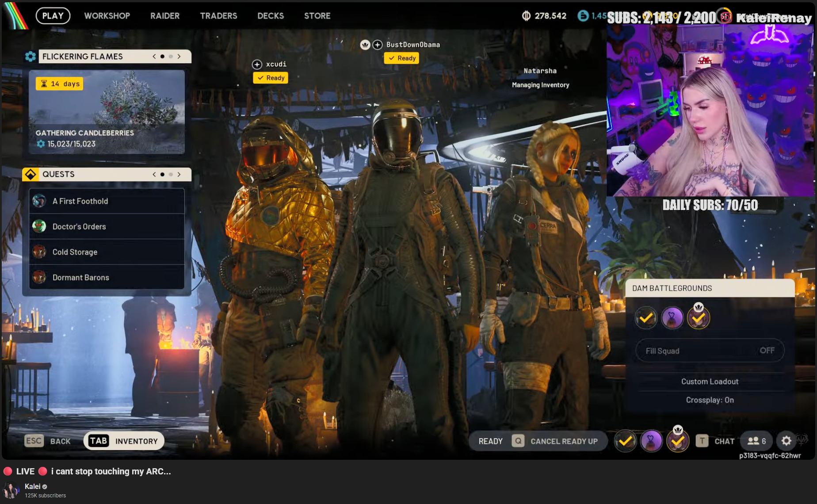Select first page dot in Flickering Flames

pyautogui.click(x=162, y=57)
